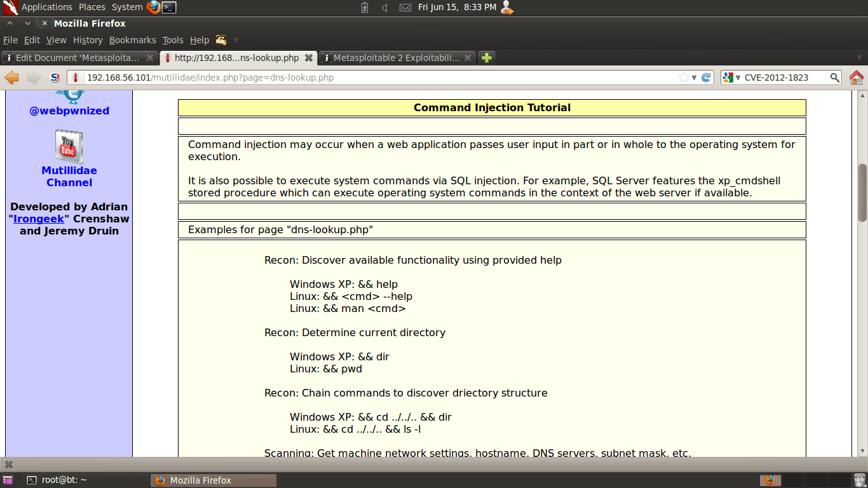Open the volume control in system panel
Viewport: 868px width, 488px height.
[x=385, y=8]
